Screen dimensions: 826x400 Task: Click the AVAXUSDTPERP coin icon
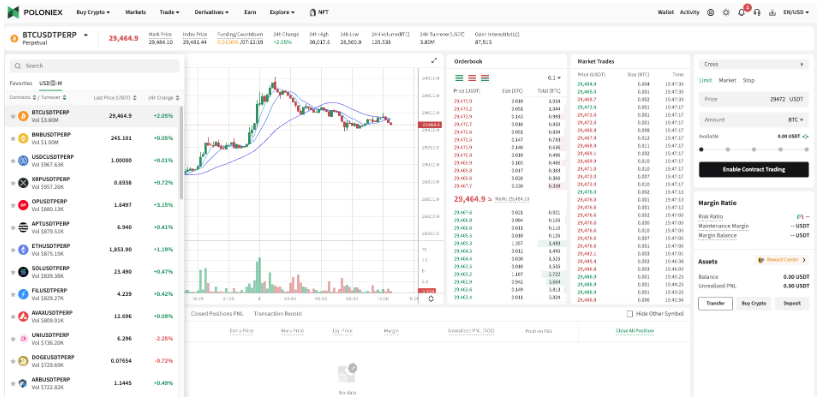(x=23, y=316)
